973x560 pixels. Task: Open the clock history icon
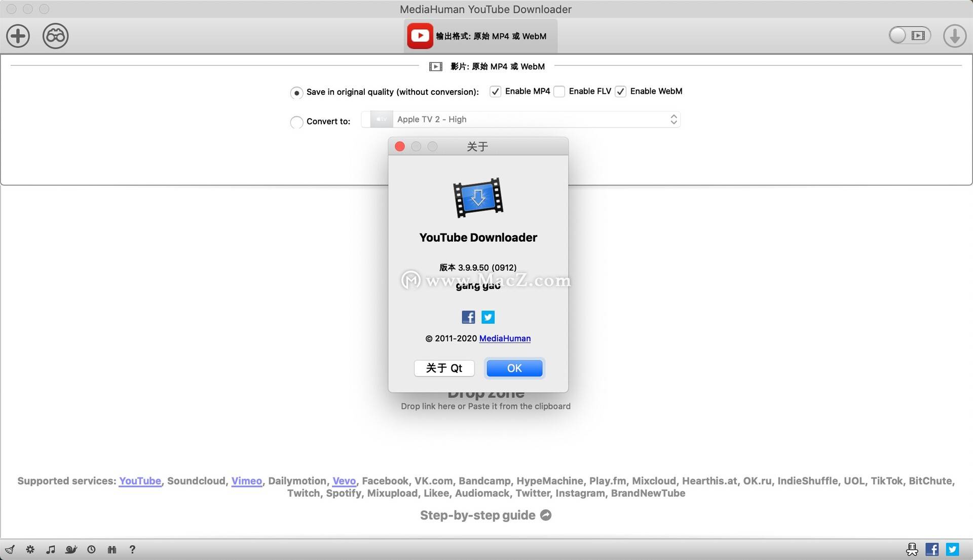point(91,549)
